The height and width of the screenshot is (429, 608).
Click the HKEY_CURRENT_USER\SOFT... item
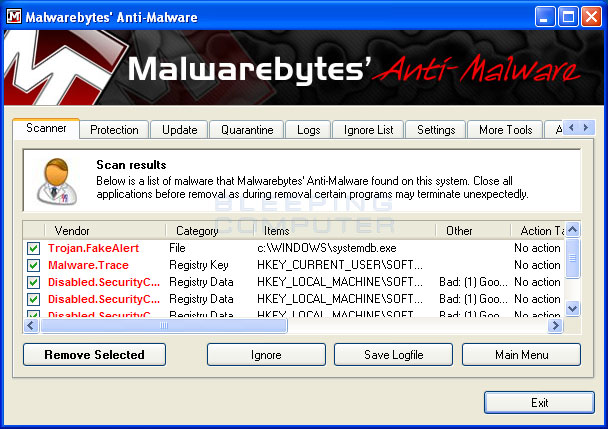340,265
